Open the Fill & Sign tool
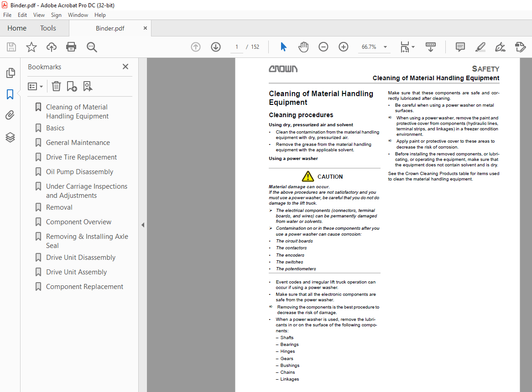 pos(500,47)
